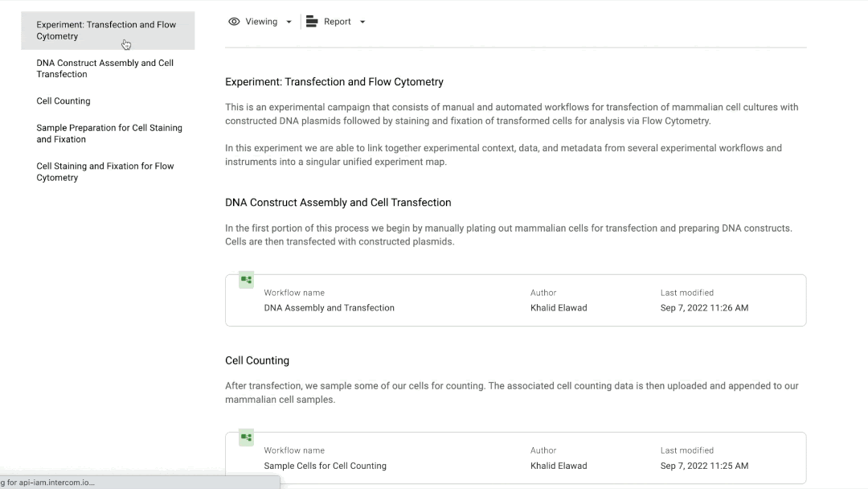868x489 pixels.
Task: Open the DNA Assembly and Transfection workflow
Action: coord(330,308)
